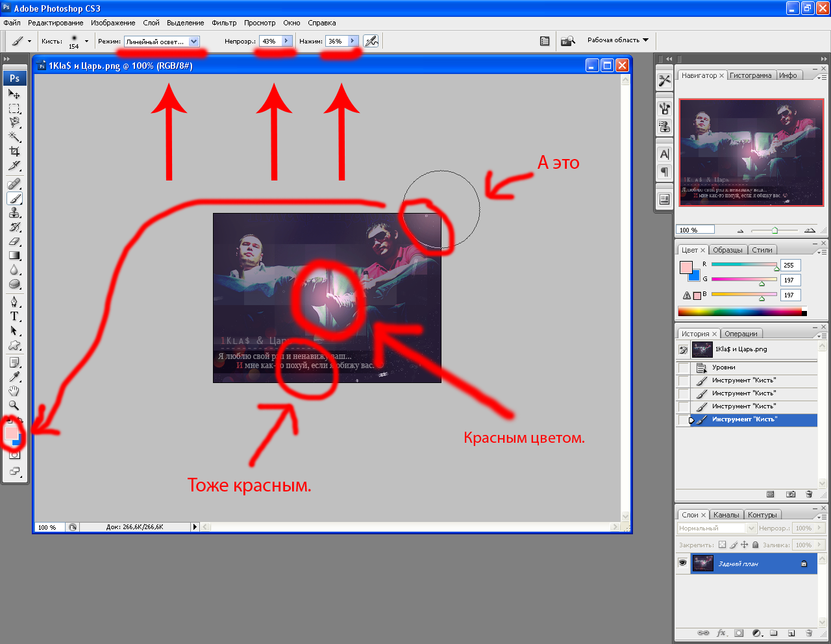The image size is (831, 644).
Task: Toggle history brush source for Уровни
Action: pyautogui.click(x=684, y=367)
